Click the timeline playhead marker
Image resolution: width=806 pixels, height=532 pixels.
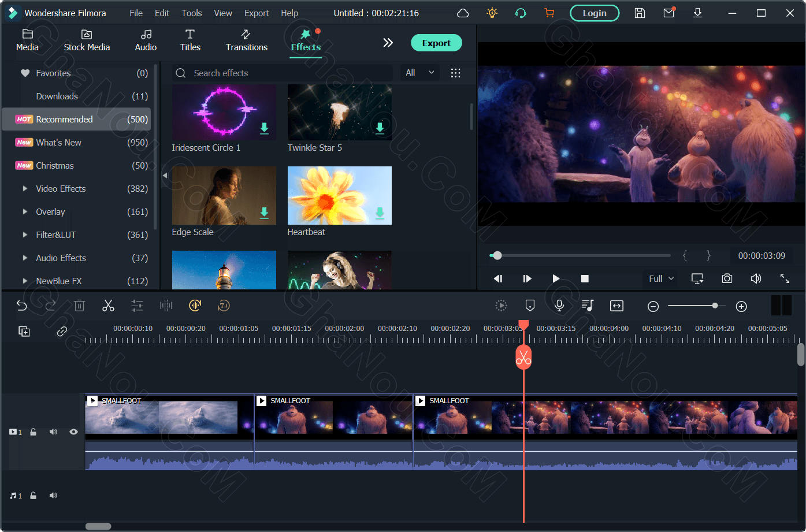pyautogui.click(x=523, y=325)
